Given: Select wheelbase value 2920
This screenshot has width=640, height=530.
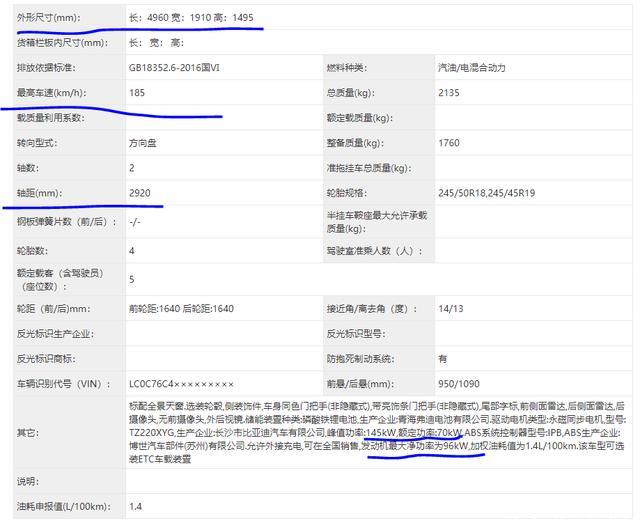Looking at the screenshot, I should [x=140, y=193].
